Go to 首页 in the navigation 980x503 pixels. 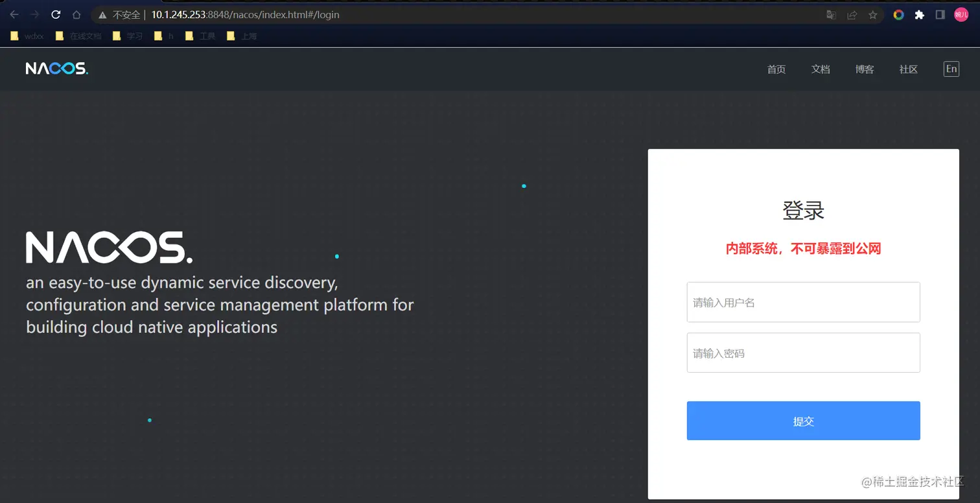coord(776,69)
